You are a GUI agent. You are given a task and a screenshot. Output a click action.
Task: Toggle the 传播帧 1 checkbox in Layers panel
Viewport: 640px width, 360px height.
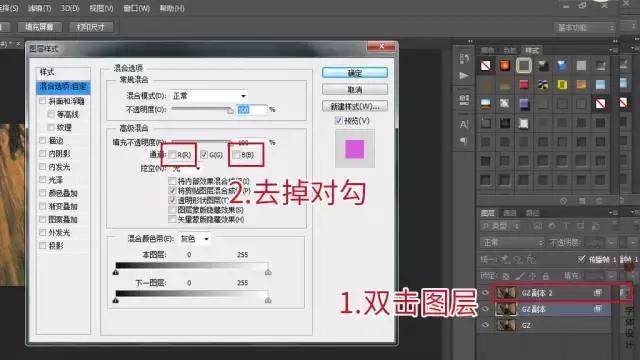[581, 259]
